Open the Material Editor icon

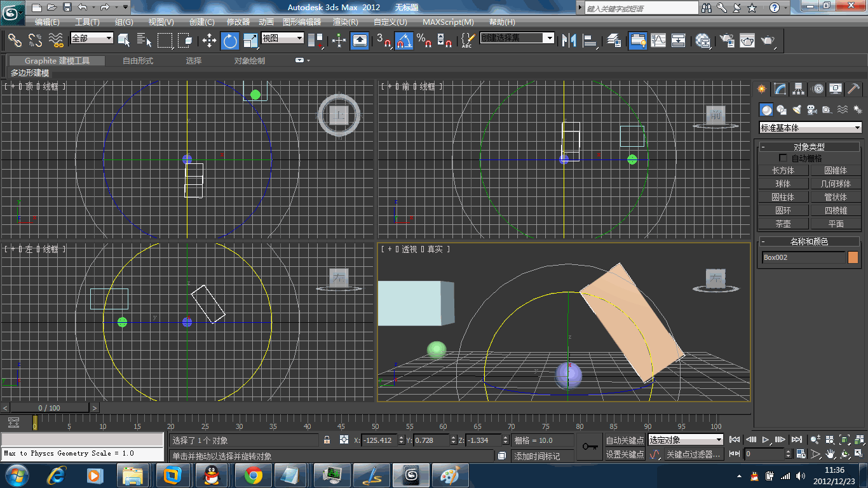click(702, 41)
